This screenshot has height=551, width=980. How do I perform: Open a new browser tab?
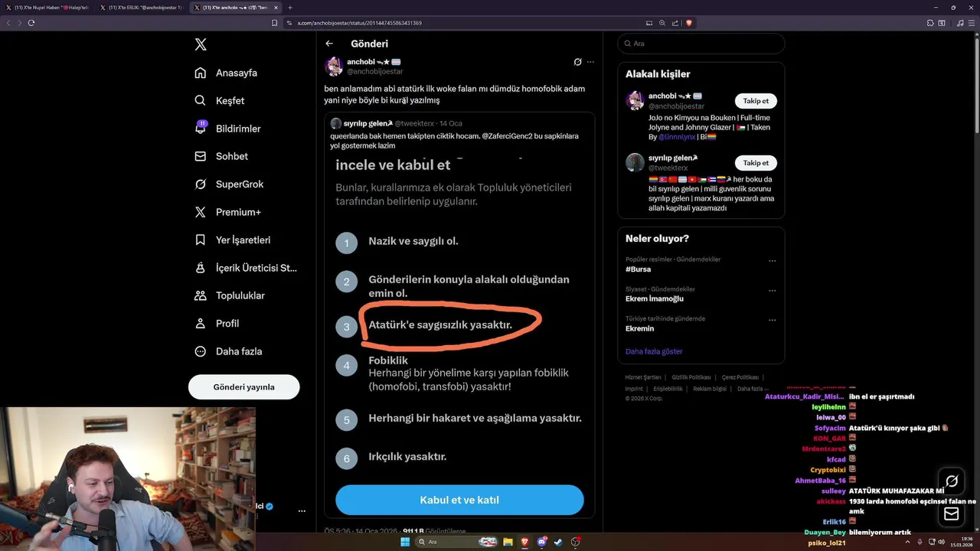(289, 7)
